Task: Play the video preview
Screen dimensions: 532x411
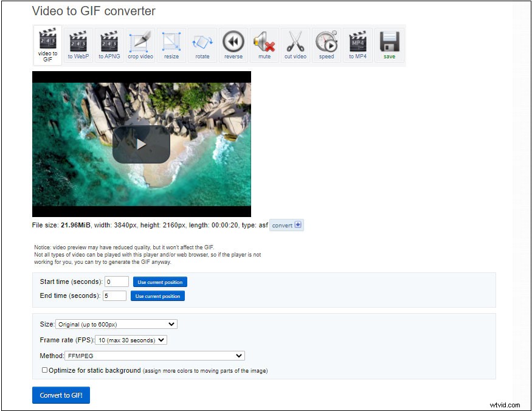Action: tap(141, 144)
